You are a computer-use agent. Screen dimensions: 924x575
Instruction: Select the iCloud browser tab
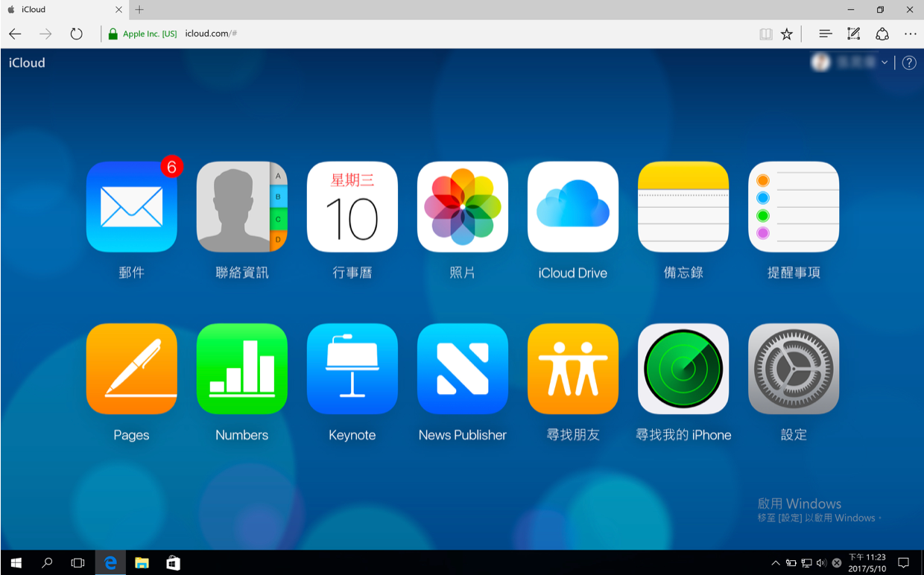(x=64, y=10)
